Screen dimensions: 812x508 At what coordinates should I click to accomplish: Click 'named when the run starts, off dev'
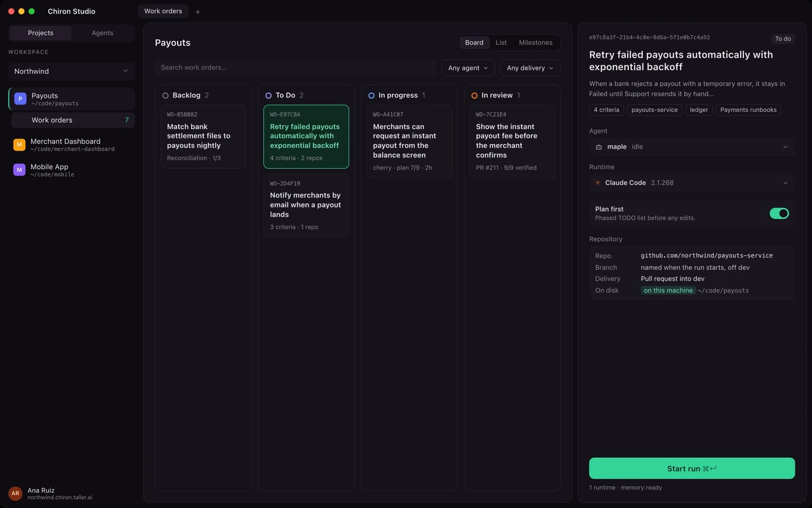click(695, 268)
